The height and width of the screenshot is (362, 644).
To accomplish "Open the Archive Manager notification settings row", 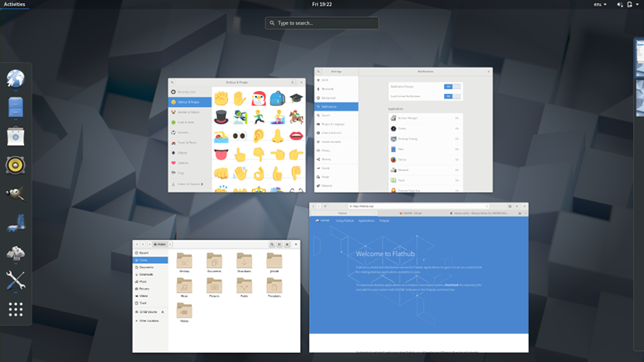I will tap(425, 118).
